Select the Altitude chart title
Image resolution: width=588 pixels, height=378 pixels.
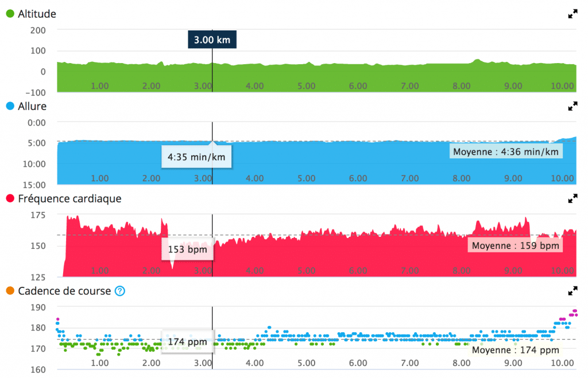pyautogui.click(x=37, y=14)
